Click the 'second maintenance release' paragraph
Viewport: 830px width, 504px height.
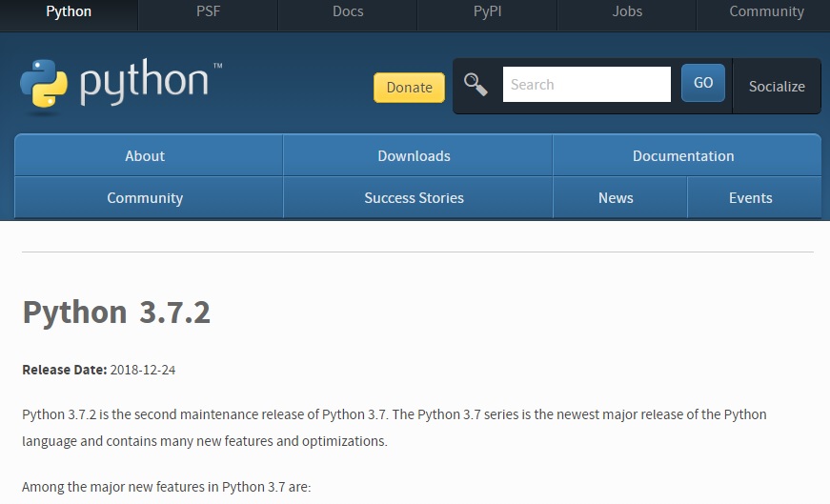pos(395,428)
